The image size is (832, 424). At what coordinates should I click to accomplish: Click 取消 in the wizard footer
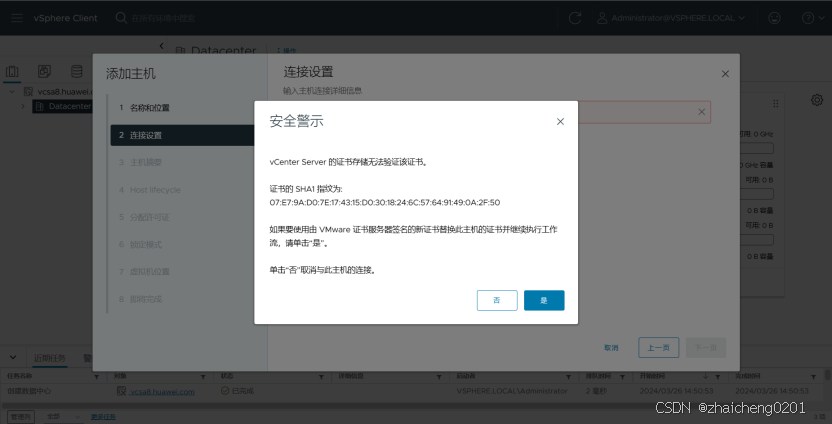coord(611,348)
